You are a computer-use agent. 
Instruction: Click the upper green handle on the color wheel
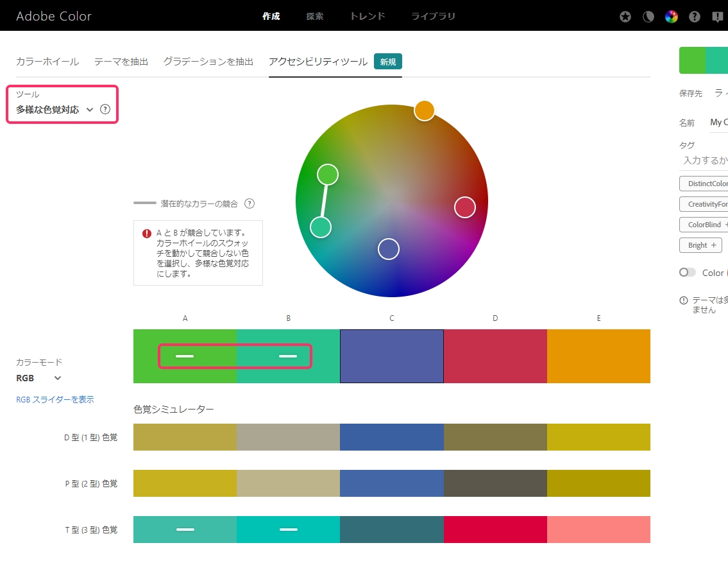pyautogui.click(x=328, y=175)
